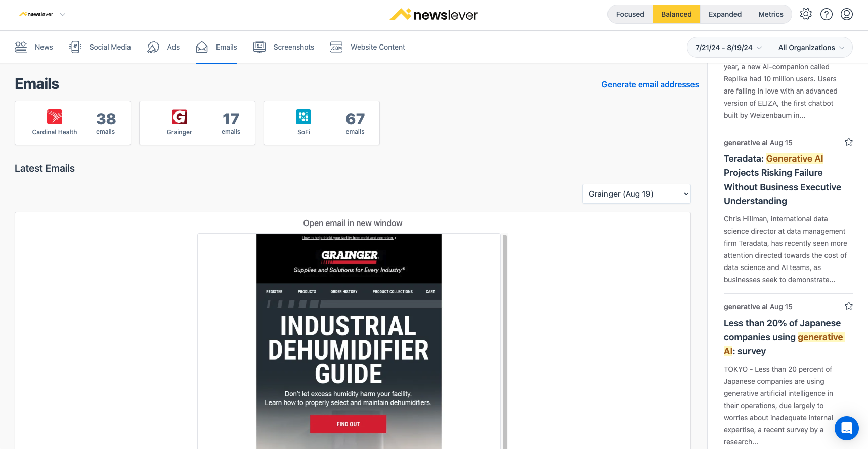
Task: Click the Cardinal Health 38 emails count
Action: click(x=106, y=123)
